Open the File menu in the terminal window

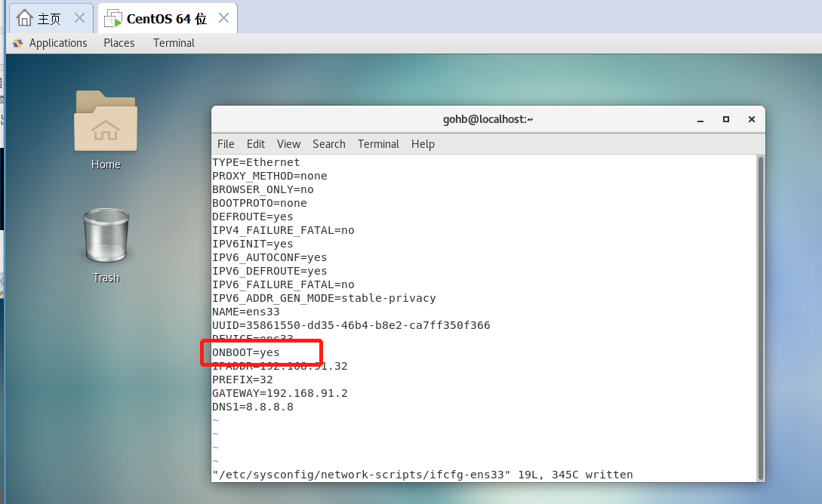(225, 144)
